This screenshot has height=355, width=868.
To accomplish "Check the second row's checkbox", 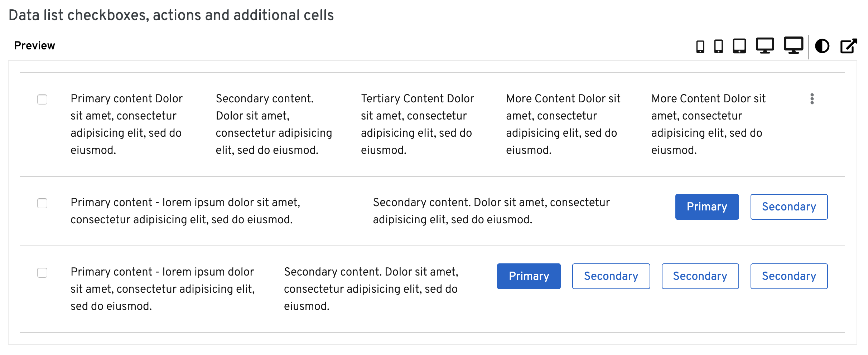I will coord(42,203).
